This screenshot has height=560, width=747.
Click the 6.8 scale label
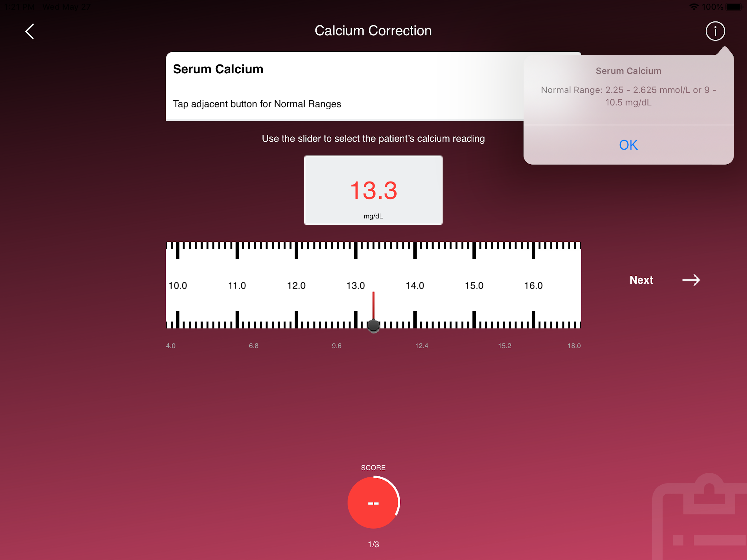(254, 346)
